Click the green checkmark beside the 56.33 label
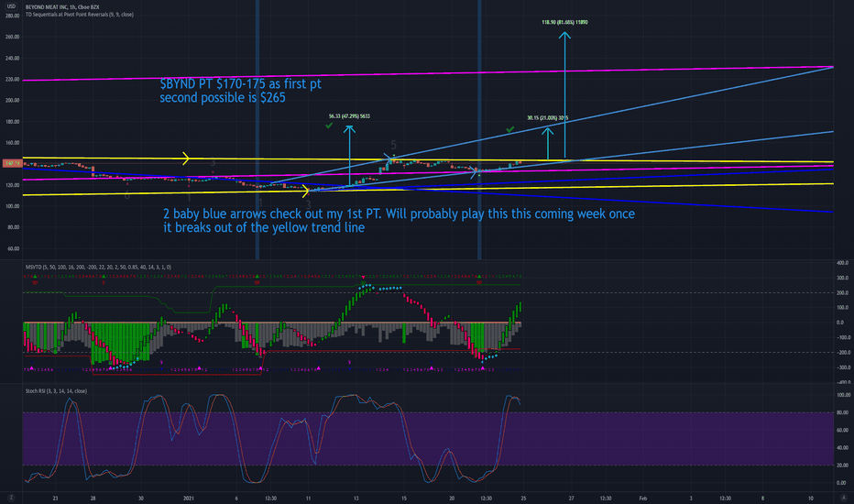Viewport: 854px width, 504px height. tap(329, 126)
